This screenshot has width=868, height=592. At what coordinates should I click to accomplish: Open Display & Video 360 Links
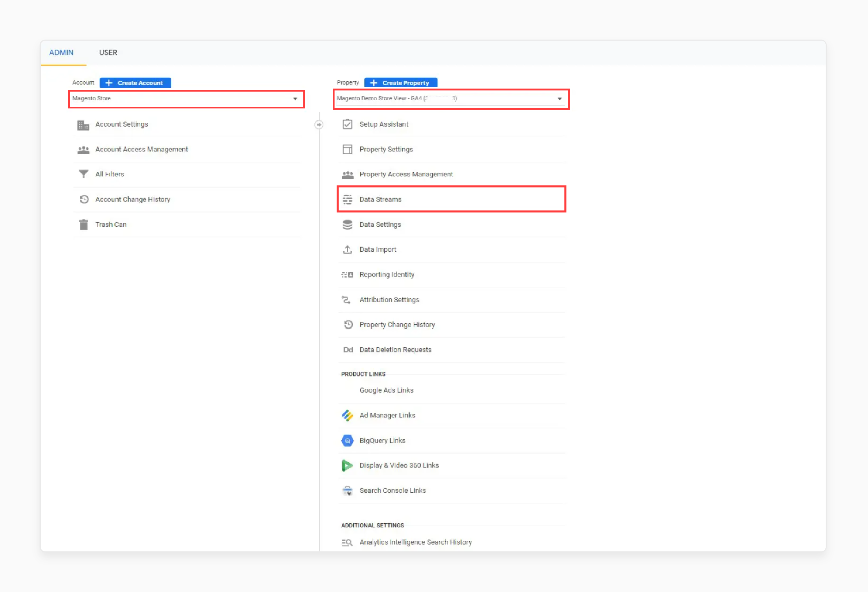pyautogui.click(x=399, y=465)
